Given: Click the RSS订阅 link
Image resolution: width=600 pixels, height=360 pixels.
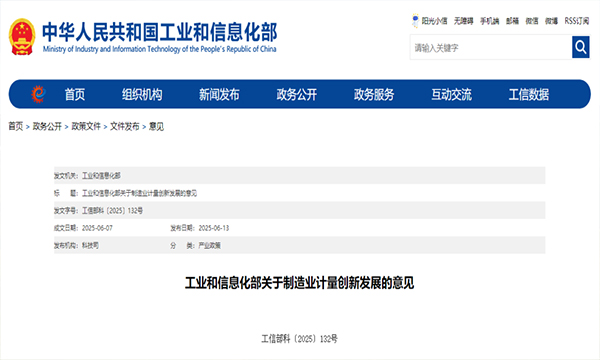Looking at the screenshot, I should click(x=577, y=21).
